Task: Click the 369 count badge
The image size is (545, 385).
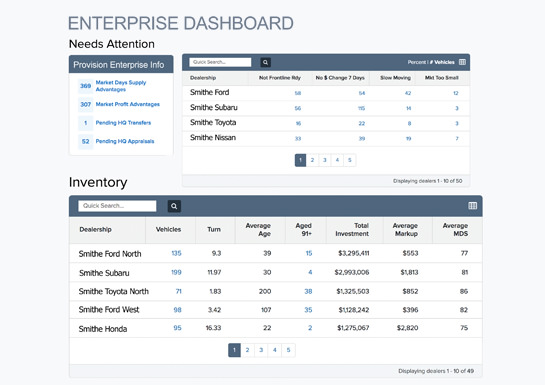Action: click(x=86, y=86)
